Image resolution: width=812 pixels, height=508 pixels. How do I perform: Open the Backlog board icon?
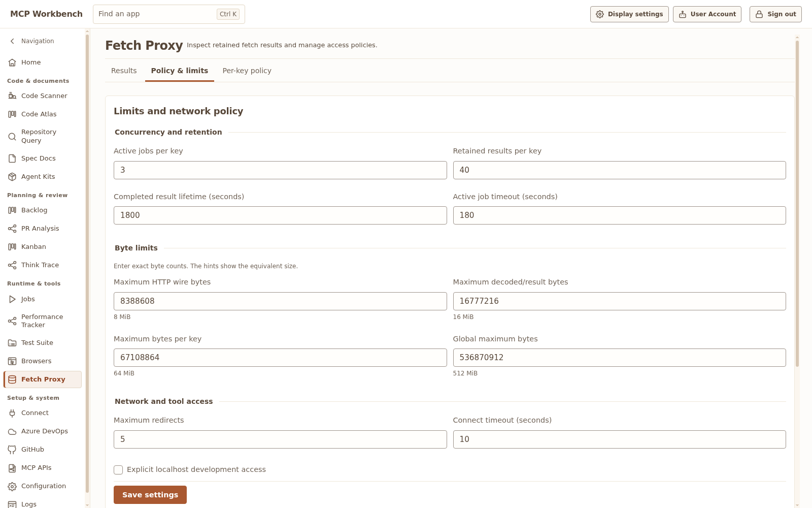pyautogui.click(x=12, y=210)
